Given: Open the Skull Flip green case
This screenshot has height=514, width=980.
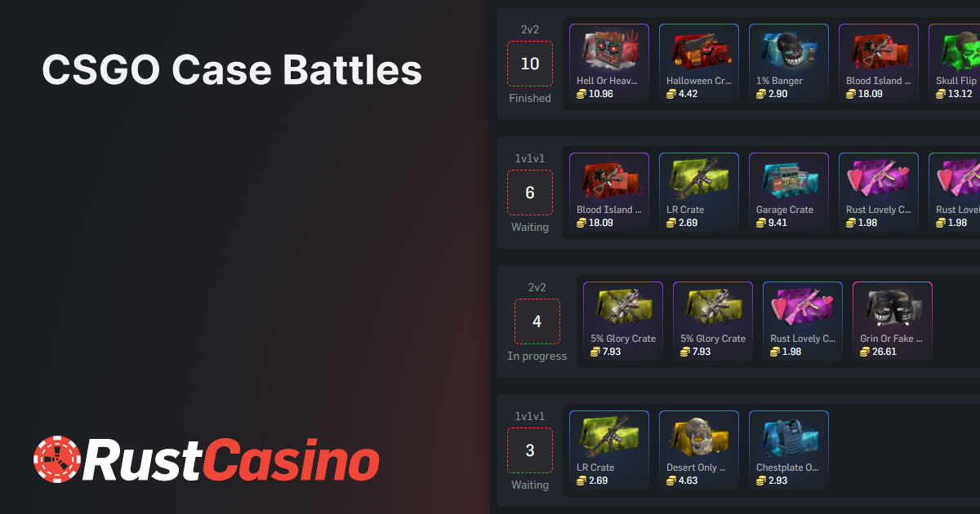Looking at the screenshot, I should [x=954, y=63].
